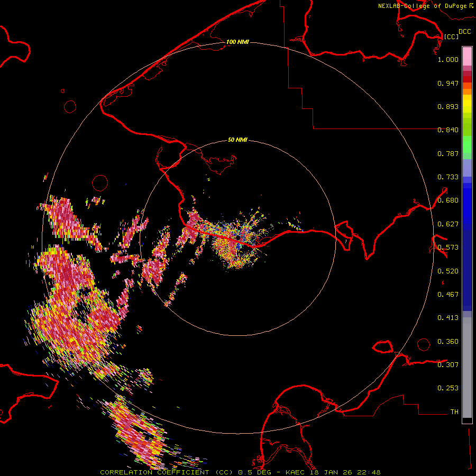
Task: Click the 50 NMI range ring label
Action: pyautogui.click(x=237, y=140)
